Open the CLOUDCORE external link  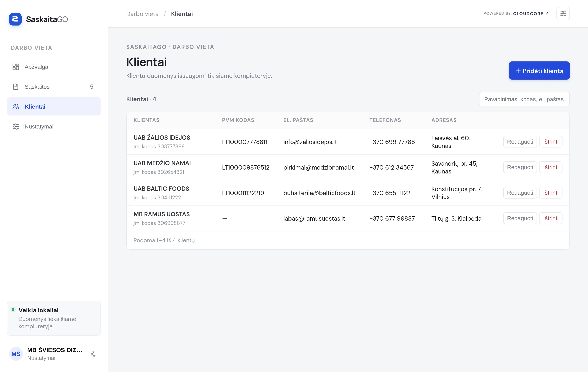point(531,13)
